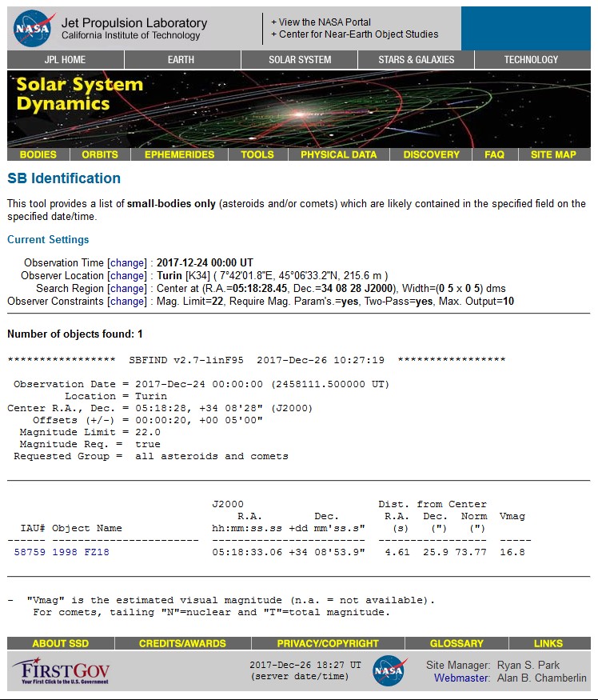Change the Observer Constraints setting
Viewport: 598px width, 700px height.
point(128,302)
